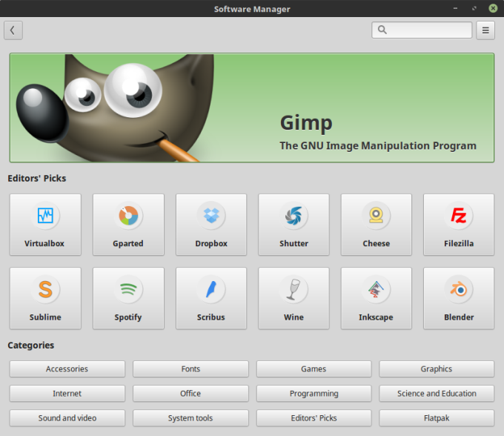Browse the Fonts category

tap(190, 369)
